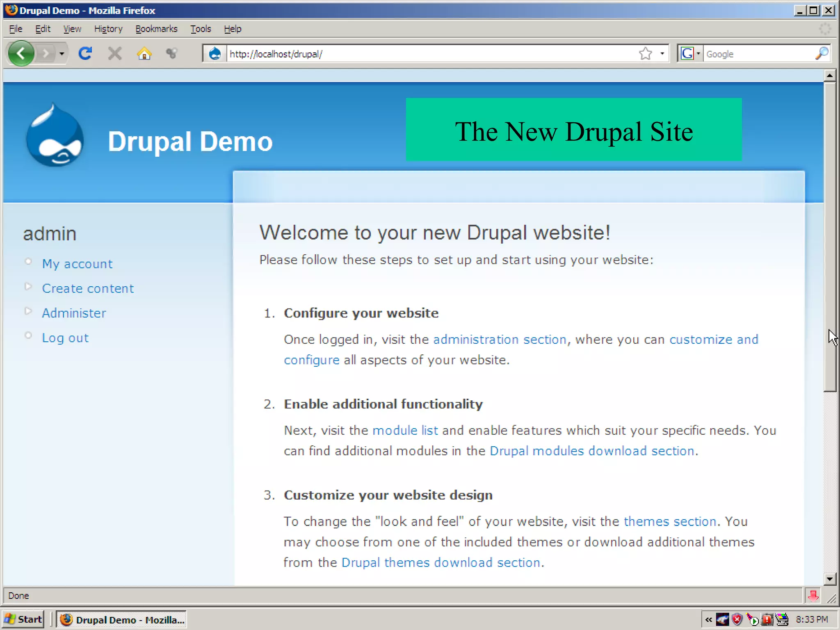Click the Administer link
This screenshot has height=630, width=840.
74,313
